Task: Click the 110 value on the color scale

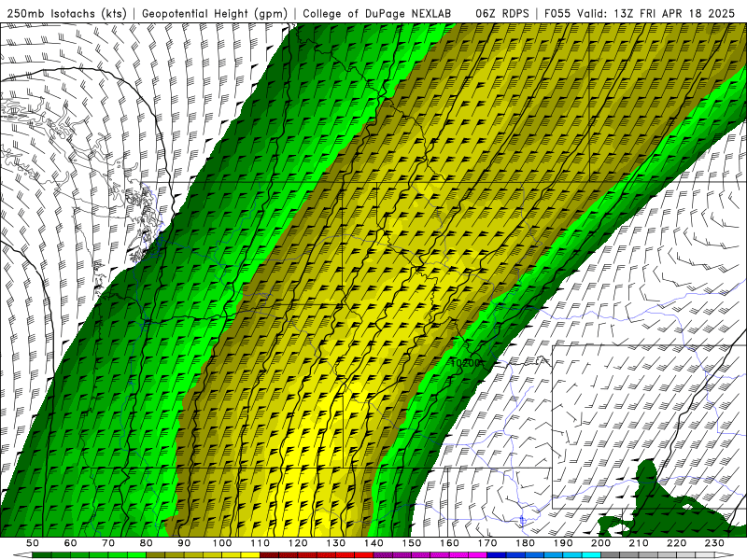Action: (261, 543)
